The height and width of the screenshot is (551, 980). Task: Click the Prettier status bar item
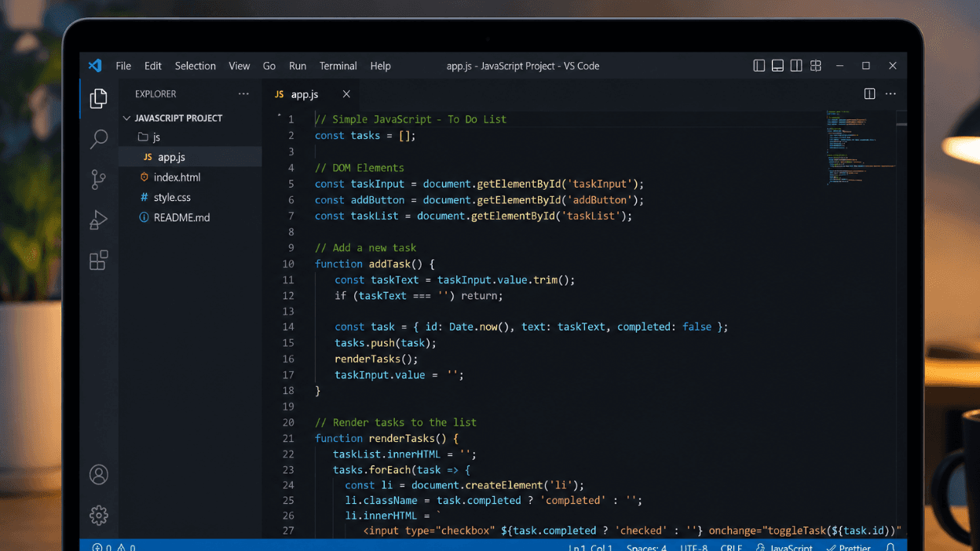pyautogui.click(x=848, y=547)
